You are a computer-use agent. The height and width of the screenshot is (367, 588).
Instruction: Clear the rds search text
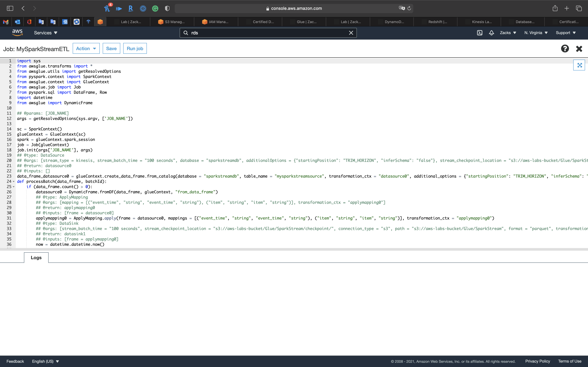point(351,33)
